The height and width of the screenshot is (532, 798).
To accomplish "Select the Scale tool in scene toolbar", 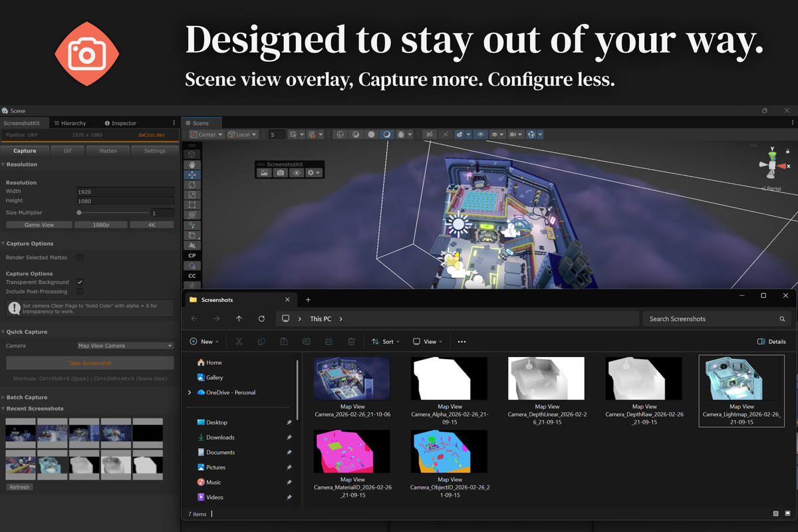I will [192, 195].
